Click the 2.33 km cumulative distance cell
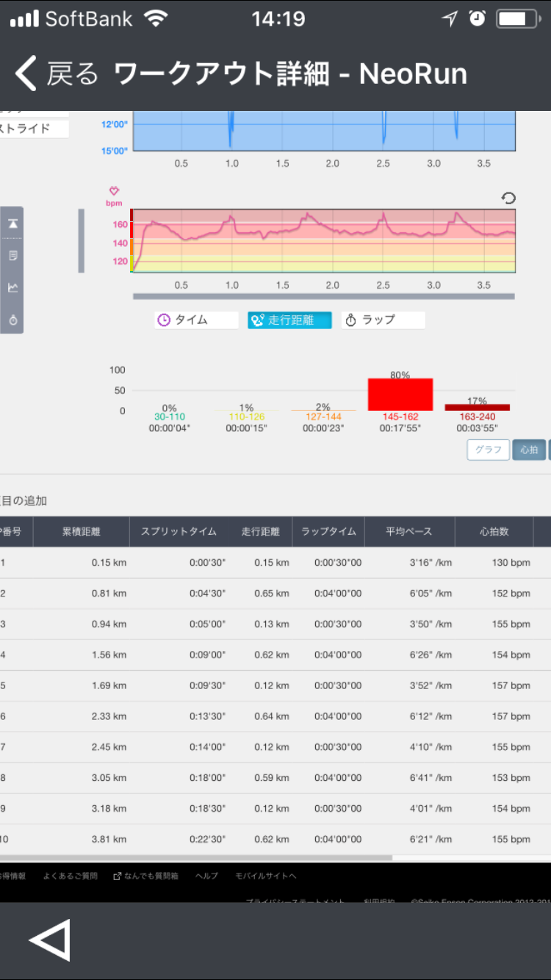The image size is (551, 980). 109,716
